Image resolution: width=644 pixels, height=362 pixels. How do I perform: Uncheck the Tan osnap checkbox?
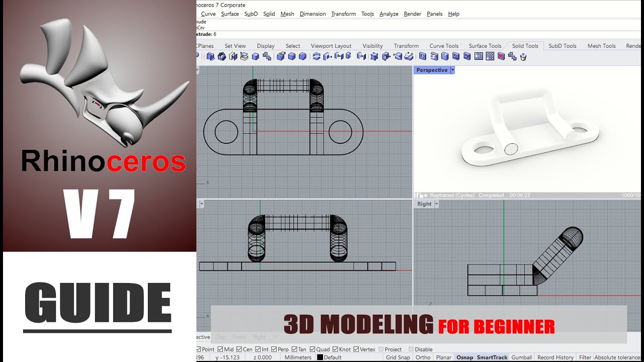click(295, 349)
